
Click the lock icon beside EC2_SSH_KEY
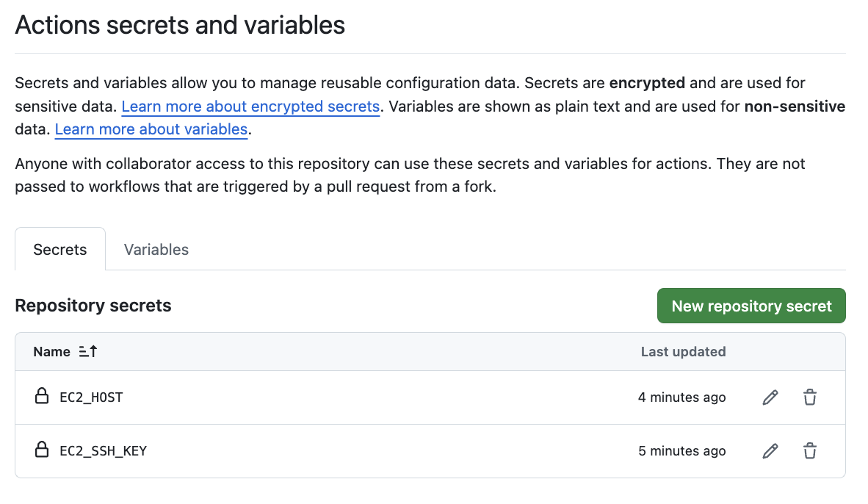pyautogui.click(x=43, y=450)
